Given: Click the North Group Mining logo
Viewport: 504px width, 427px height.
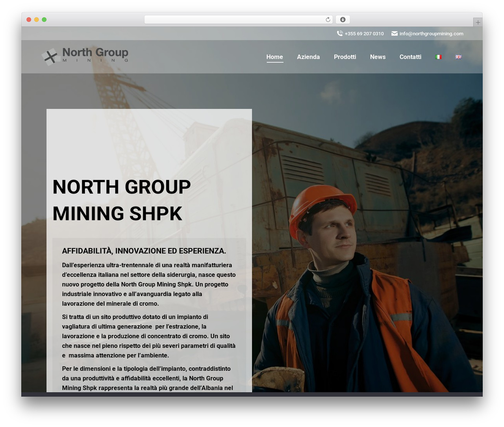Looking at the screenshot, I should click(x=85, y=56).
